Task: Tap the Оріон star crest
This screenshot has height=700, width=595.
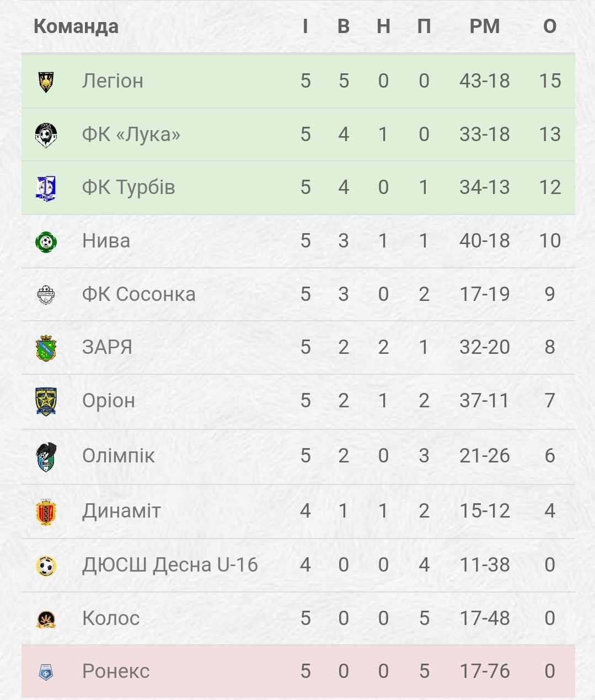Action: point(46,401)
